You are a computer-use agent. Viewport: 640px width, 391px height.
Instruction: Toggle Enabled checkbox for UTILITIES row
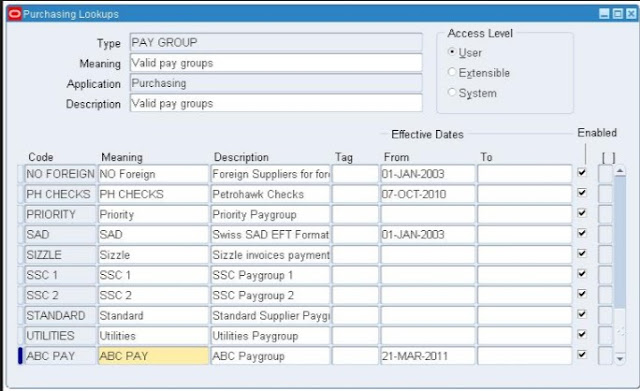click(x=582, y=334)
